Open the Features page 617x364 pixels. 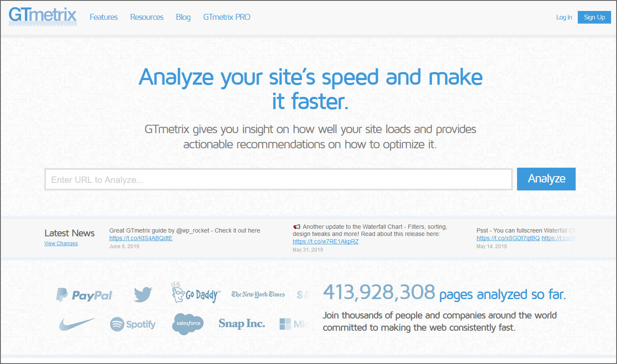point(103,17)
